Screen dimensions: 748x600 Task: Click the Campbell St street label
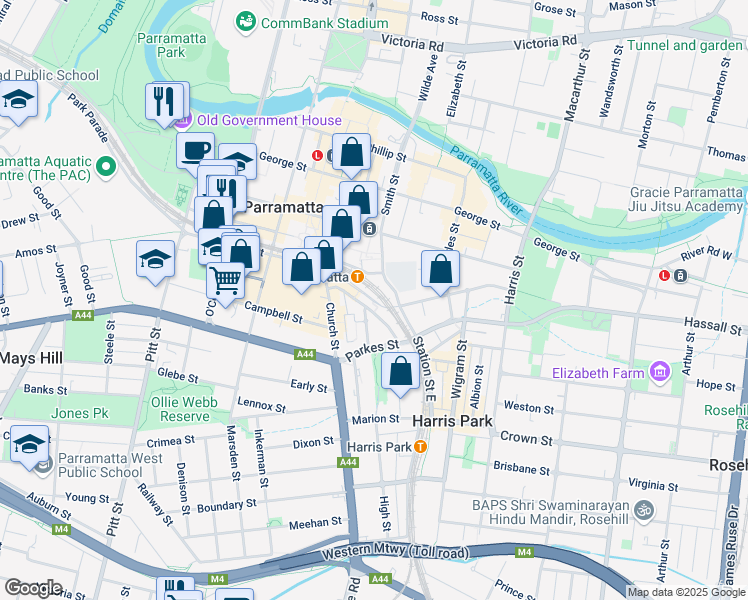click(x=273, y=311)
